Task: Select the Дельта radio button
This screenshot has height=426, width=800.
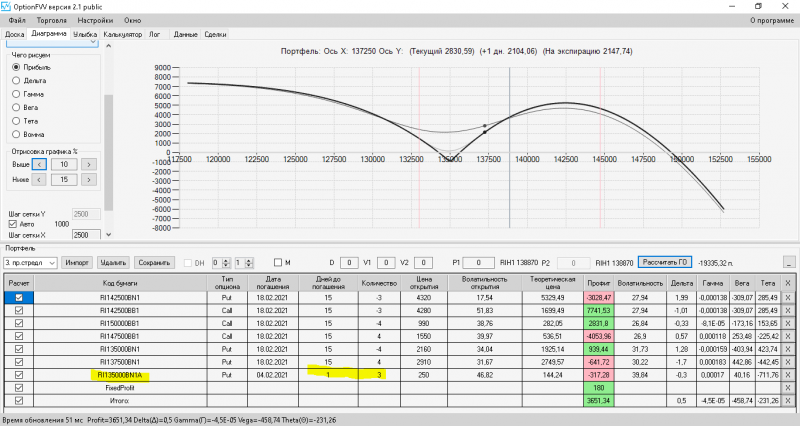Action: coord(16,81)
